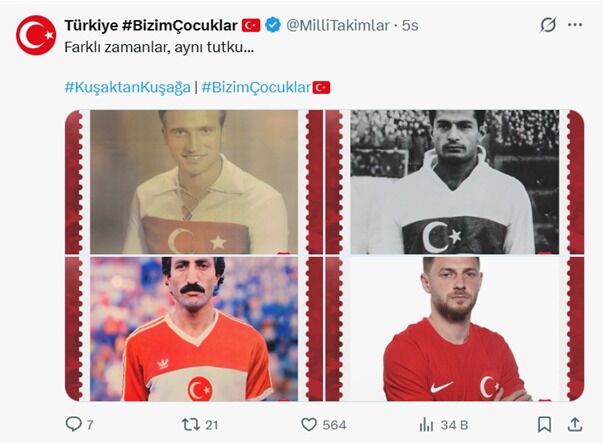
Task: Open the Grok slashed-circle icon
Action: coord(548,25)
